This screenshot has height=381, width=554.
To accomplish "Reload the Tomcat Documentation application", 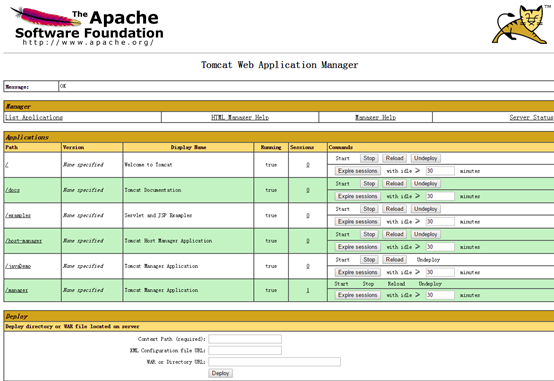I will pos(394,184).
